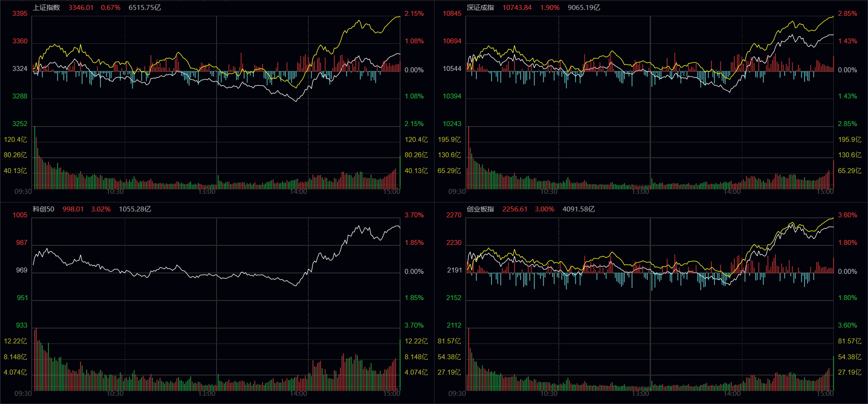Click the 3.02% change of 科创50

click(x=101, y=209)
